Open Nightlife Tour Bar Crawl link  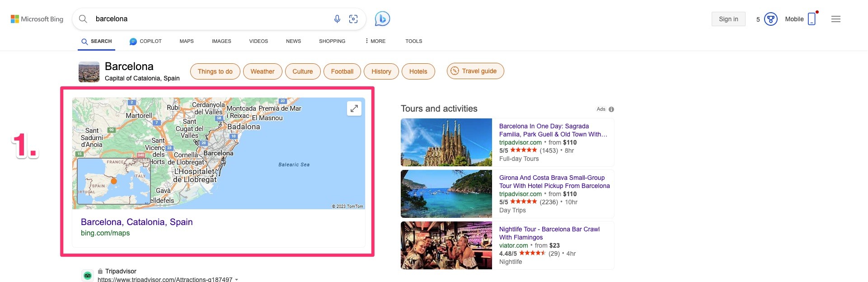tap(549, 233)
